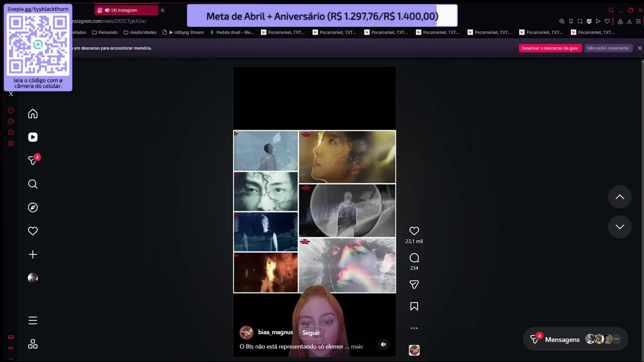
Task: Open the browser account profile icon
Action: click(x=620, y=21)
